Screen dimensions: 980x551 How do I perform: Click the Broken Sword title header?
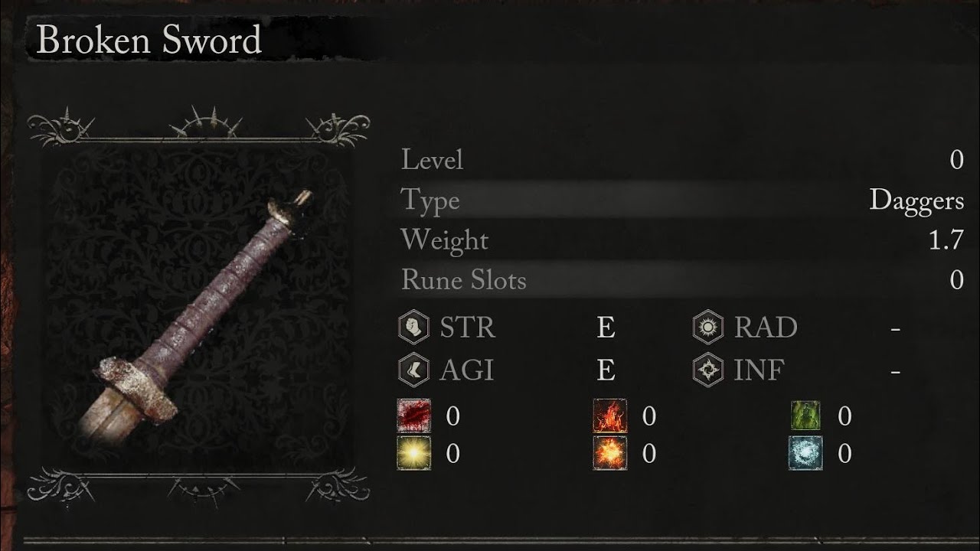(150, 40)
